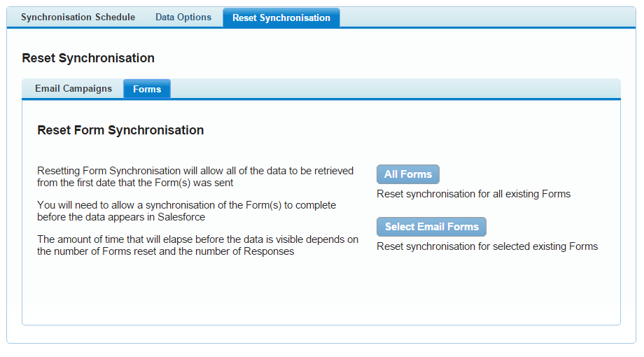
Task: Click empty tab bar beside Reset Synchronisation tab
Action: tap(486, 17)
